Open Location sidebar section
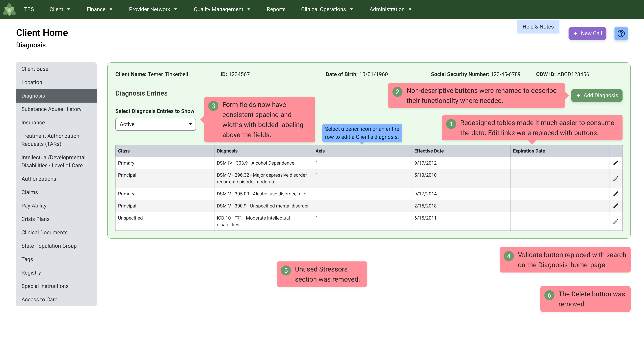 tap(56, 82)
